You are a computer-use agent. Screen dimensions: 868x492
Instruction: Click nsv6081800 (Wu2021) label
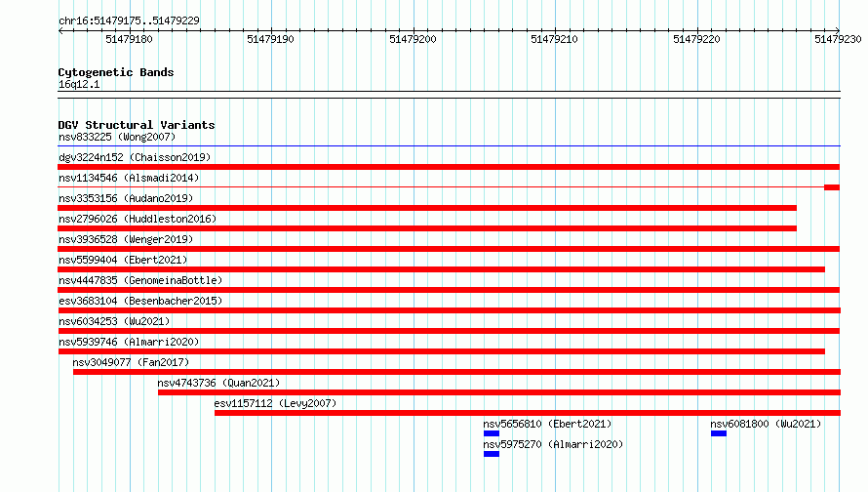pyautogui.click(x=766, y=424)
